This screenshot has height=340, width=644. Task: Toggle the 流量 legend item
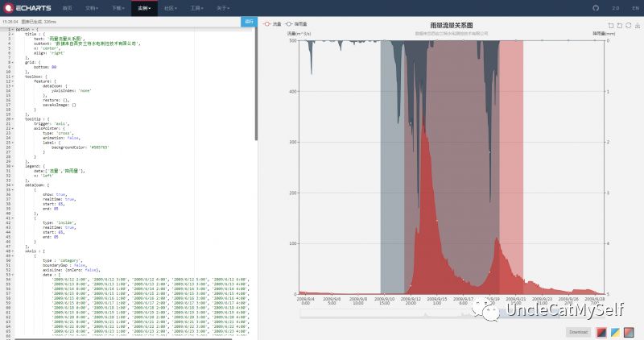pos(272,24)
